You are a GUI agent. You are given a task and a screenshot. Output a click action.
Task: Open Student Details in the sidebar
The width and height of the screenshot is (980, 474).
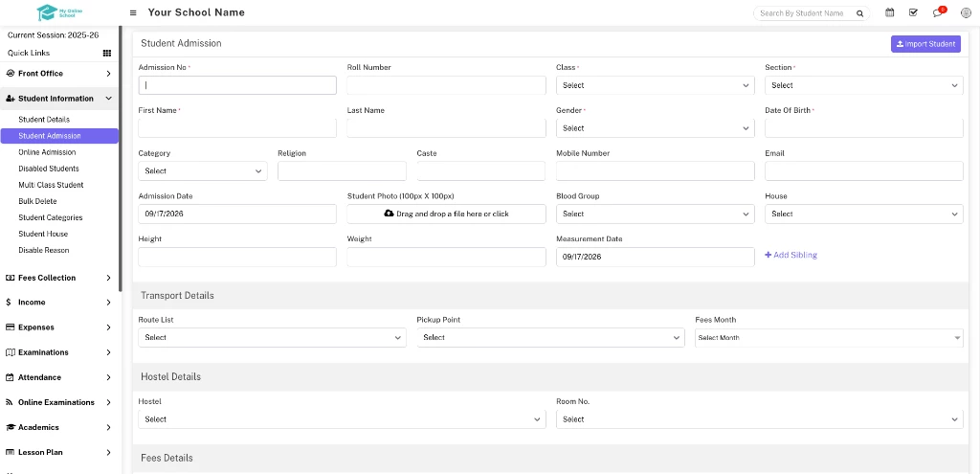click(x=44, y=120)
